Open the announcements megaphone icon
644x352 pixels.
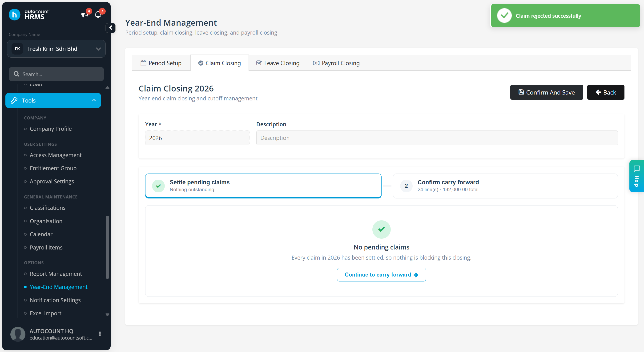[x=85, y=15]
